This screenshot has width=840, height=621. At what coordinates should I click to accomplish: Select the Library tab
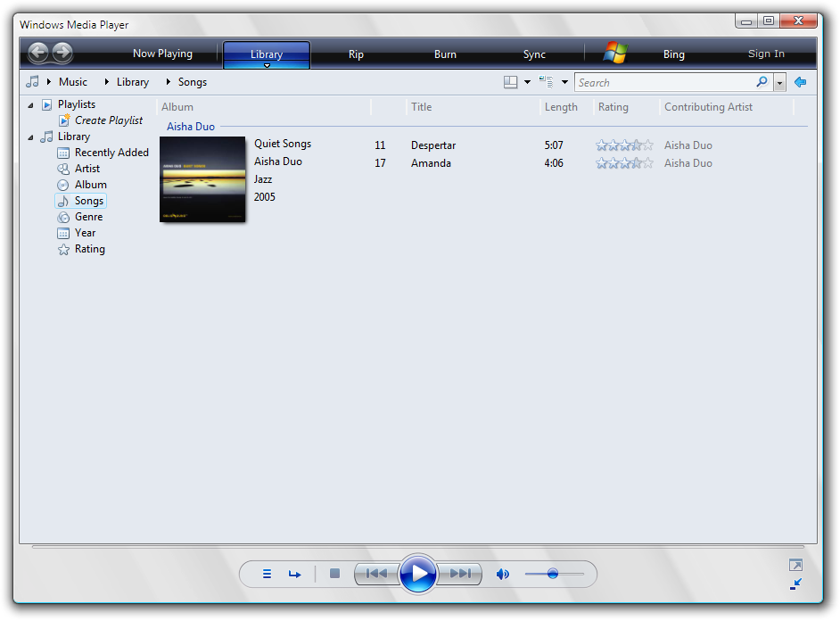tap(267, 54)
